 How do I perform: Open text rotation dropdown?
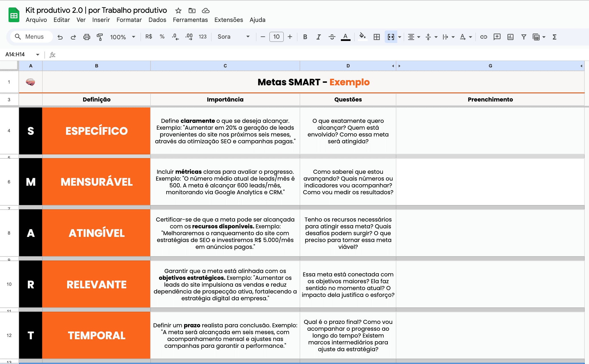[x=466, y=37]
